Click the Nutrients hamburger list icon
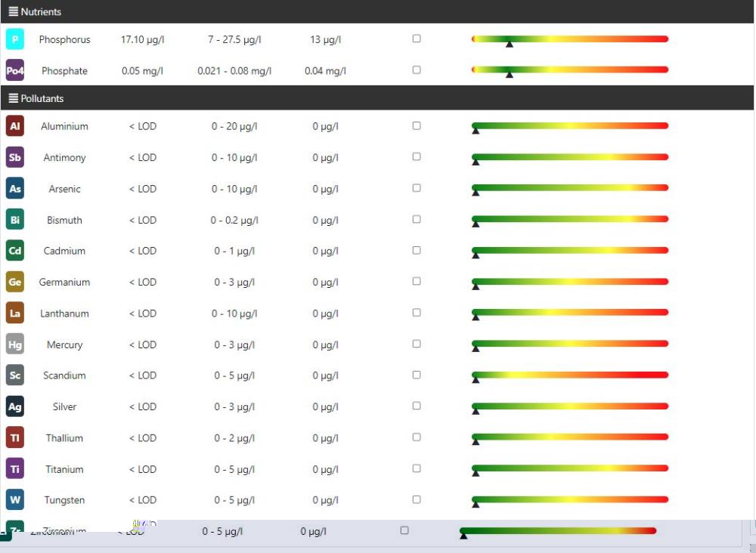The width and height of the screenshot is (756, 553). pyautogui.click(x=13, y=12)
